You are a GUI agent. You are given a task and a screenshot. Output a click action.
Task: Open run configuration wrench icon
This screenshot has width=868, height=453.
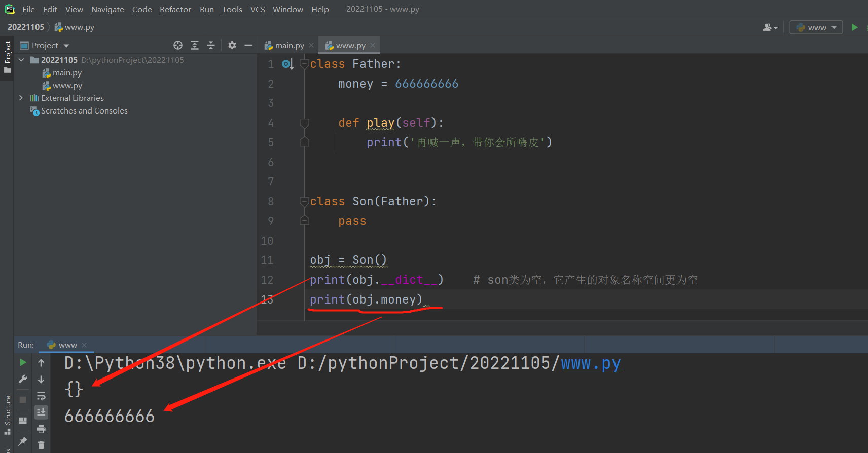pos(23,379)
